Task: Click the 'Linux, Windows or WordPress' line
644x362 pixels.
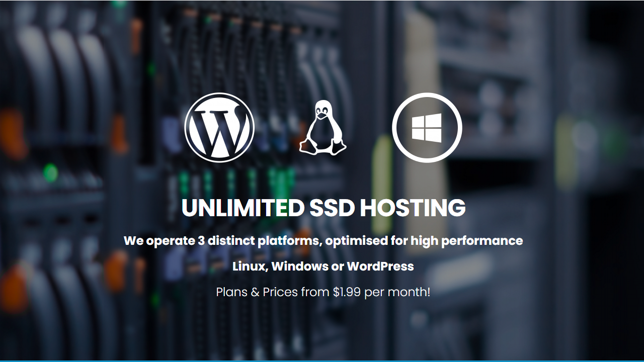Action: point(323,266)
